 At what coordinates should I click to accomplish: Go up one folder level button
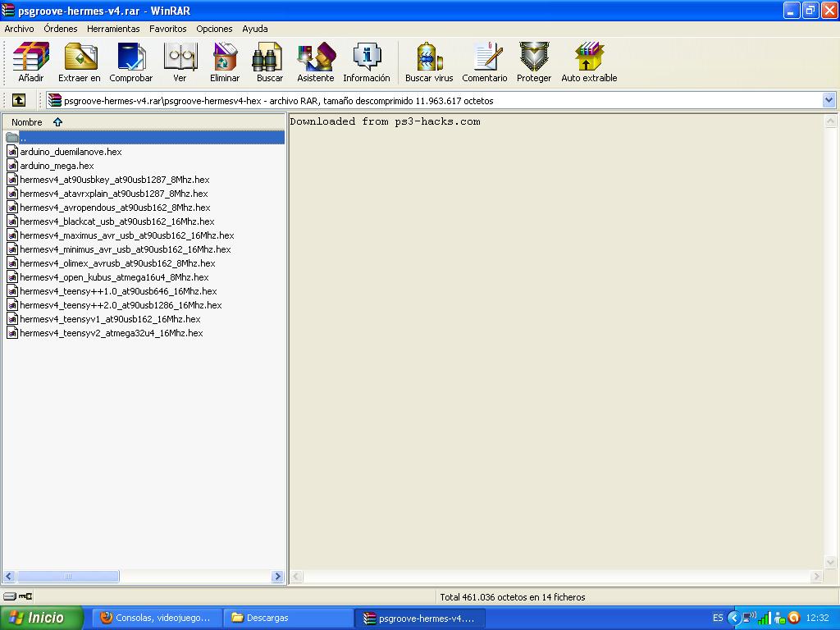19,100
